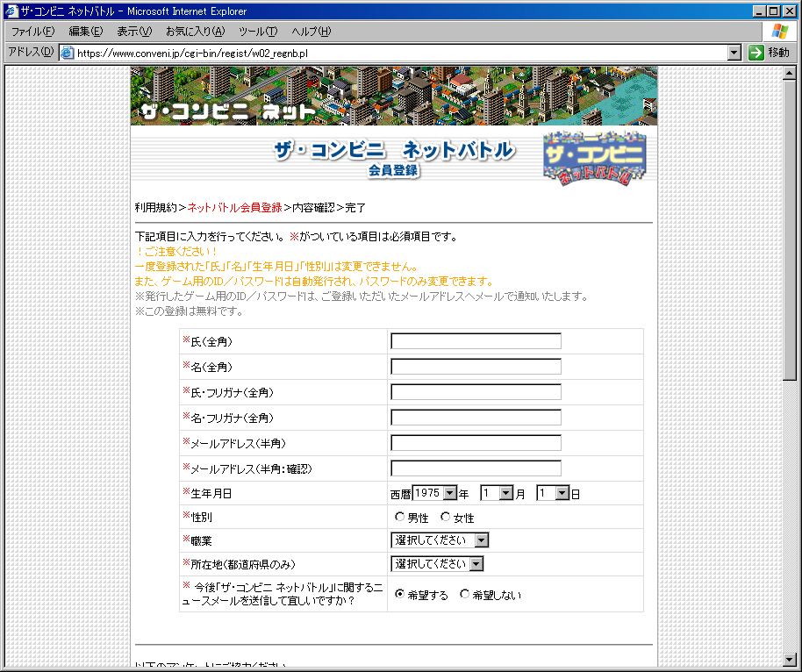Image resolution: width=802 pixels, height=672 pixels.
Task: Click the アドレス(D) label
Action: (x=31, y=52)
